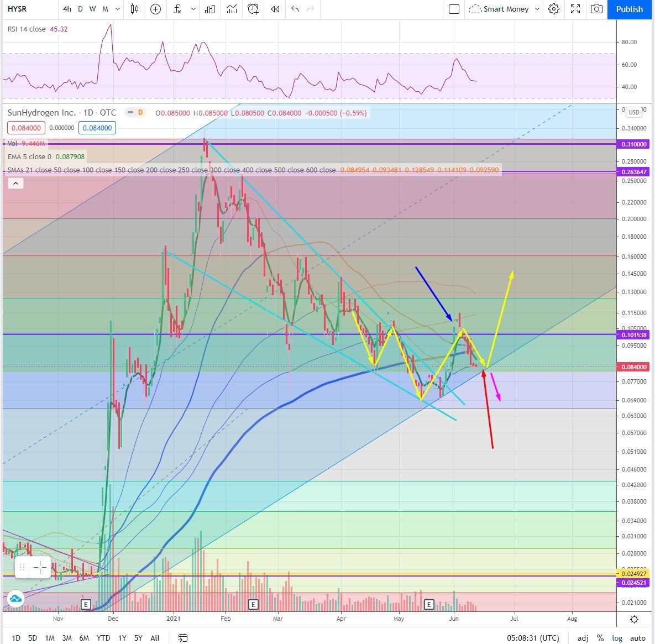655x644 pixels.
Task: Open price scale settings gear at bottom right
Action: [634, 619]
